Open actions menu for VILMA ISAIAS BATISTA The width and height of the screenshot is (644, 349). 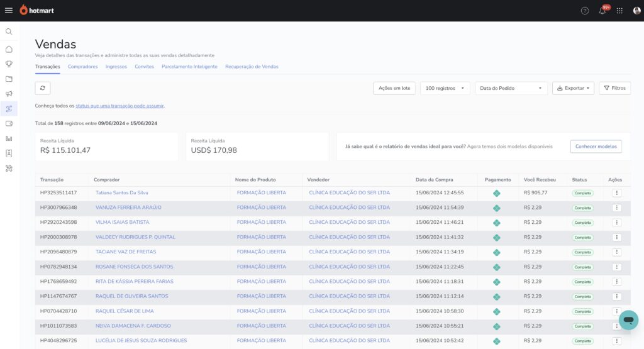(x=616, y=223)
